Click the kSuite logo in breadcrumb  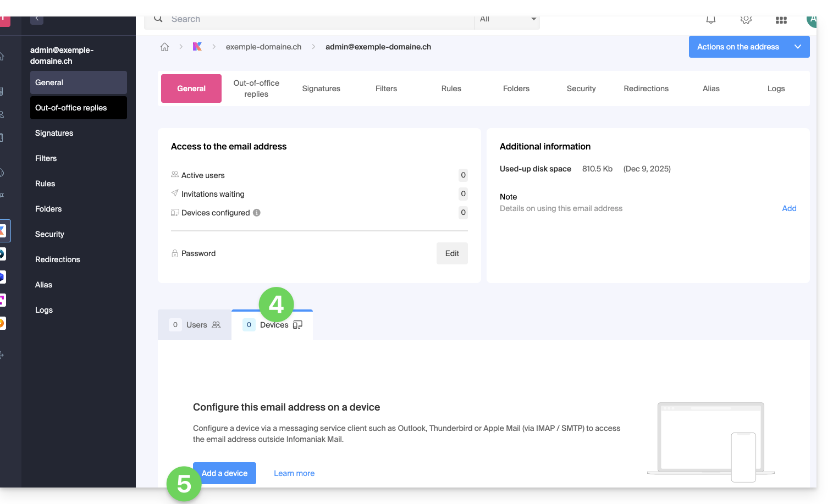click(x=197, y=47)
